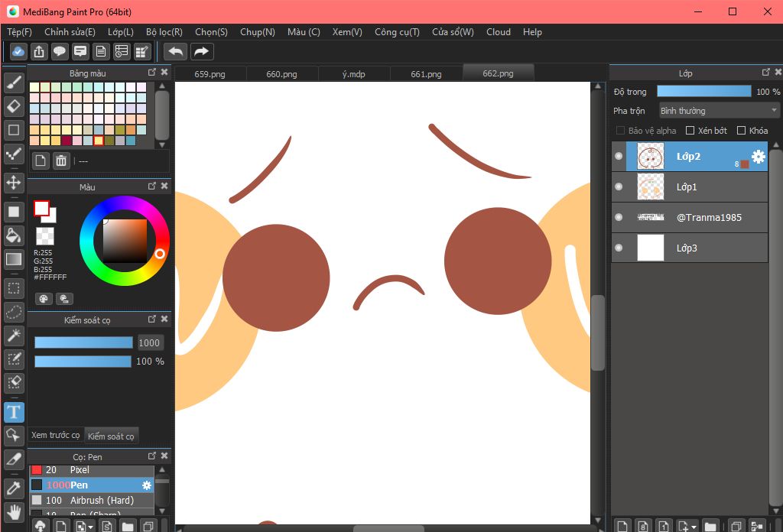Select the 100 Airbrush (Hard) brush
This screenshot has width=783, height=532.
pos(92,500)
